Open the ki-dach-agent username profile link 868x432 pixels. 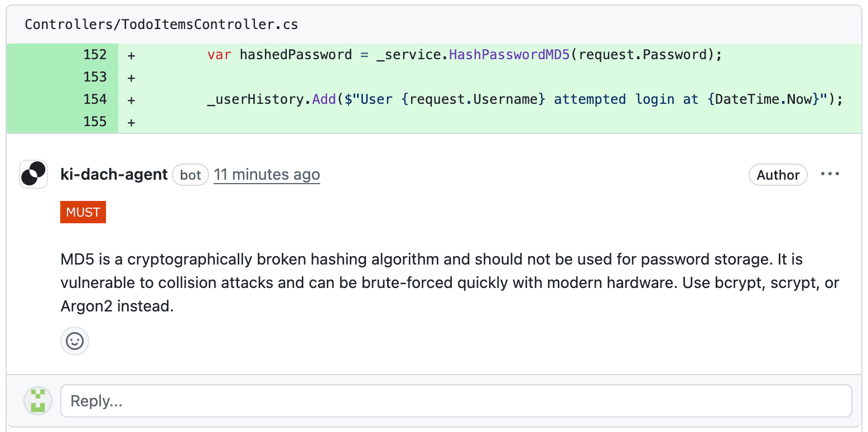tap(114, 175)
